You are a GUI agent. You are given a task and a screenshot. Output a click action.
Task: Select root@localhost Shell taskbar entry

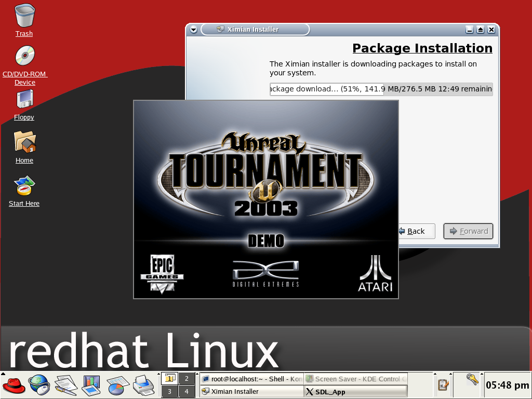(x=251, y=379)
